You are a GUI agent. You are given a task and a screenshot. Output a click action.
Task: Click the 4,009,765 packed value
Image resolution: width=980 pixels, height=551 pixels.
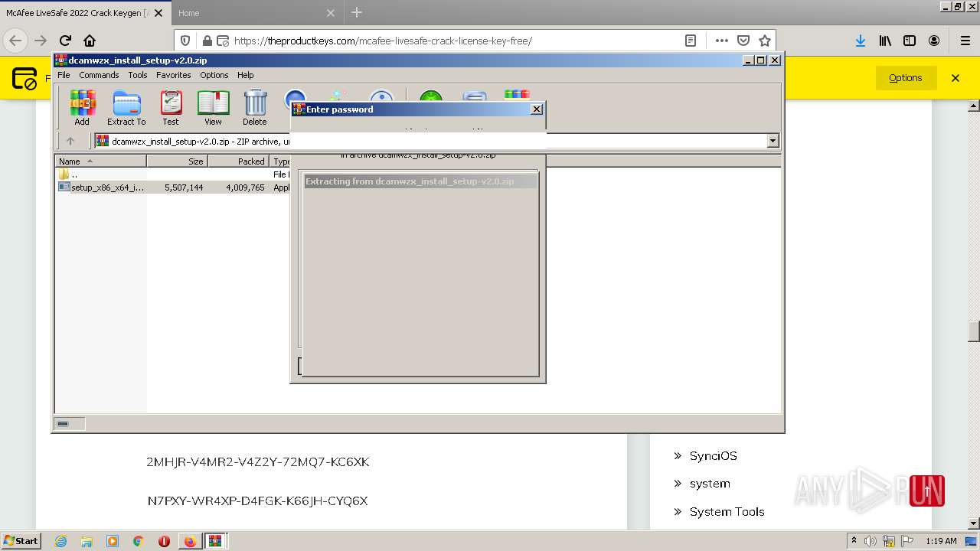click(x=245, y=187)
